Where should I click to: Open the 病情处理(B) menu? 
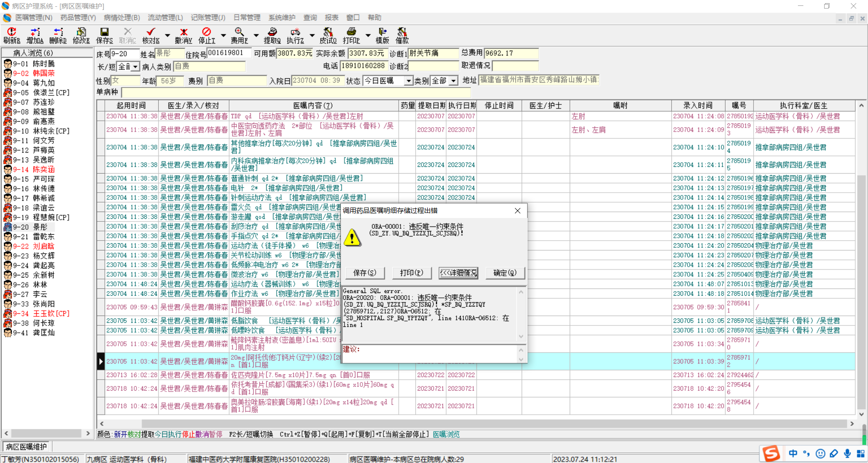point(122,18)
